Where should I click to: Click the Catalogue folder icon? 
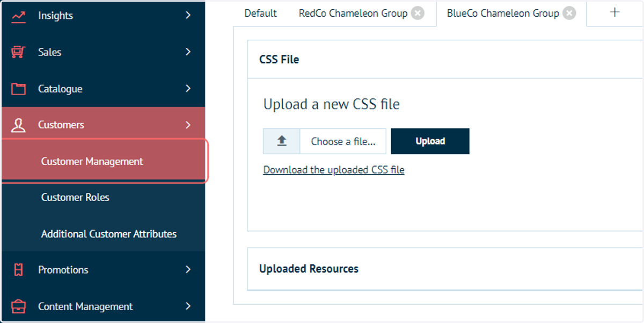point(18,89)
